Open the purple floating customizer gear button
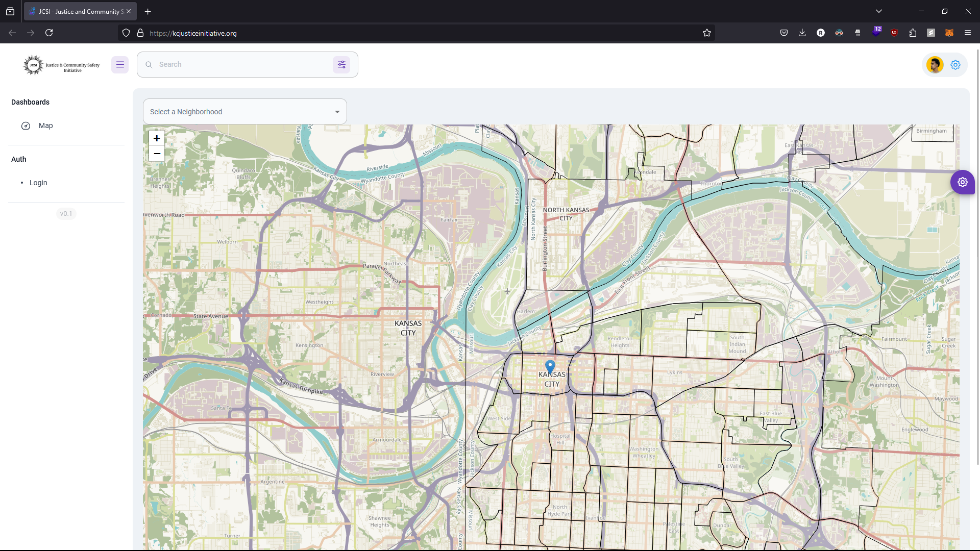Screen dimensions: 980x551 click(963, 182)
